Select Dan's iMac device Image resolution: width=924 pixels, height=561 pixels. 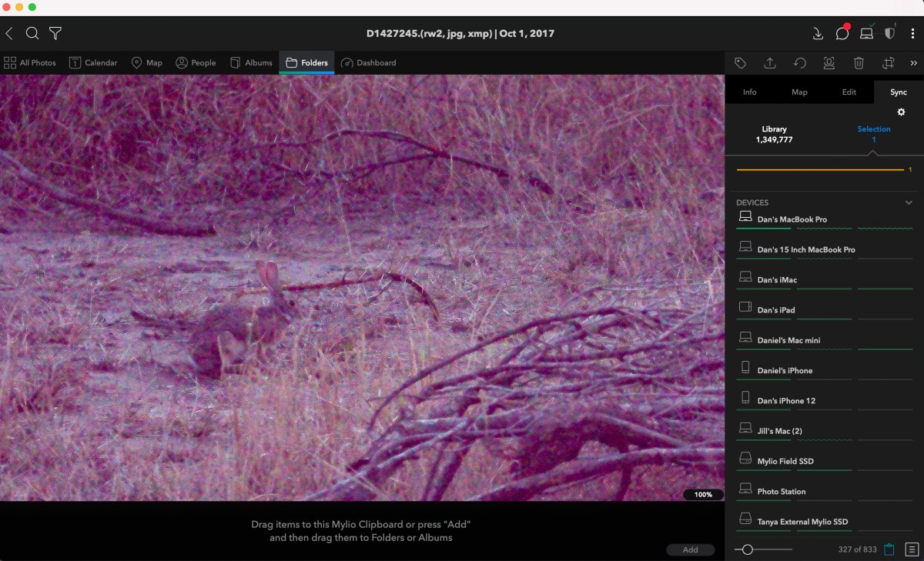825,279
